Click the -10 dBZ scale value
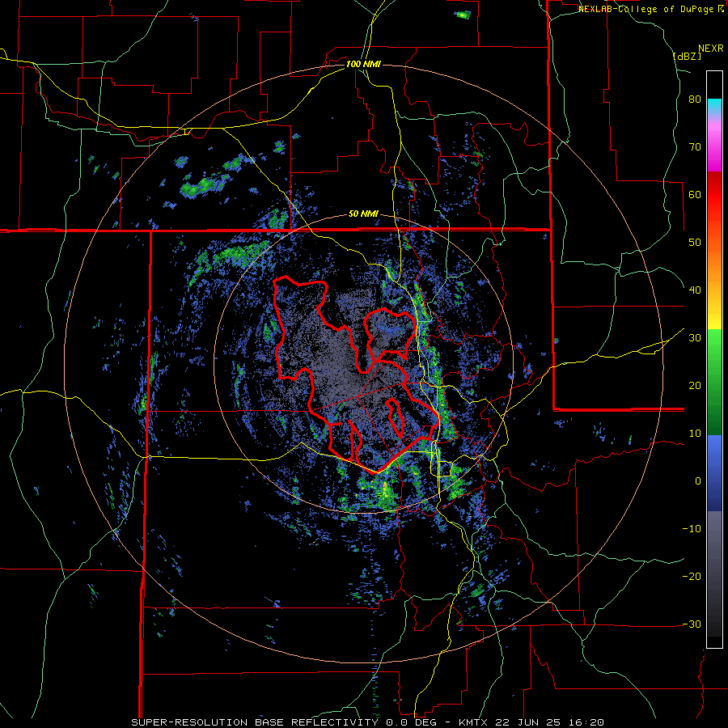This screenshot has width=728, height=728. point(692,529)
